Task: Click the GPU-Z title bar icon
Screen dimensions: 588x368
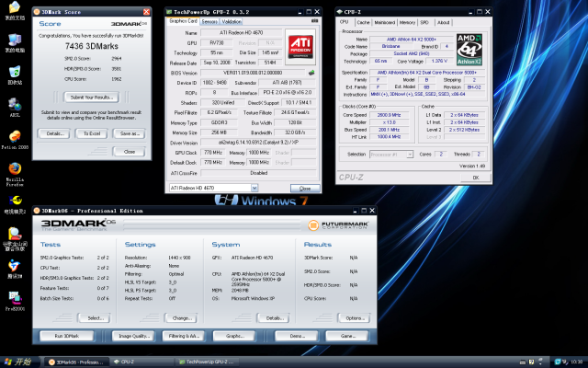Action: (x=169, y=12)
